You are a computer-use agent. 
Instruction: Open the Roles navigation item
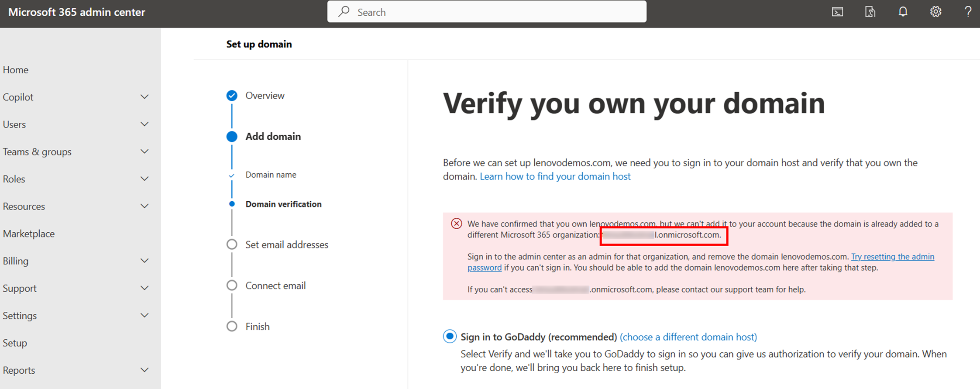click(x=14, y=179)
